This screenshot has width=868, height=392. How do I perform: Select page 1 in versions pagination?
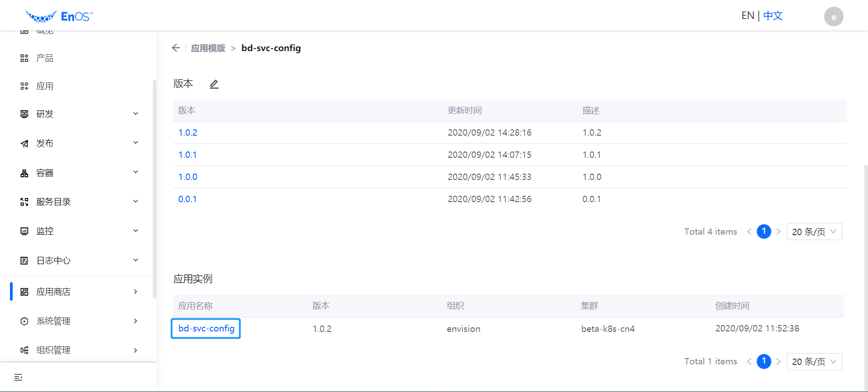pyautogui.click(x=764, y=231)
